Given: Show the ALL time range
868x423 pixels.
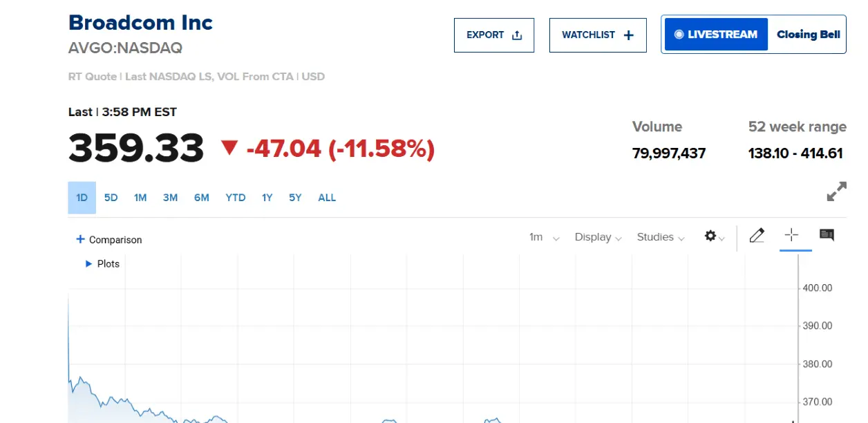Looking at the screenshot, I should pos(327,198).
